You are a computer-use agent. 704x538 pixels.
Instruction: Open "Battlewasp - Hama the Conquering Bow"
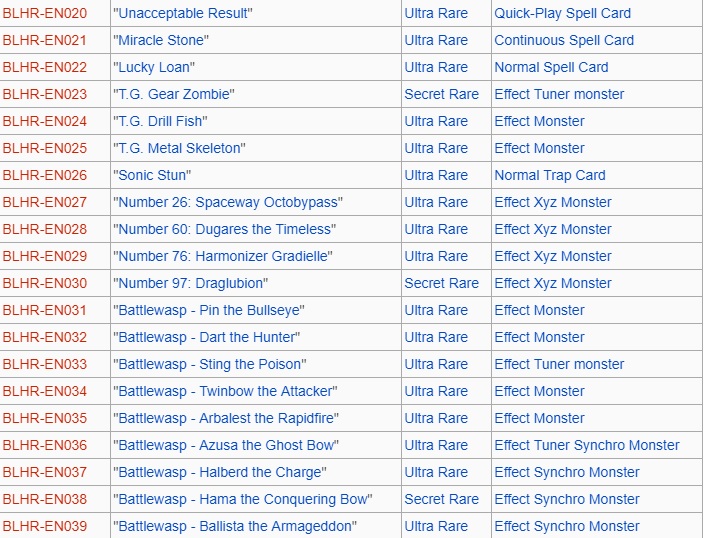coord(245,500)
